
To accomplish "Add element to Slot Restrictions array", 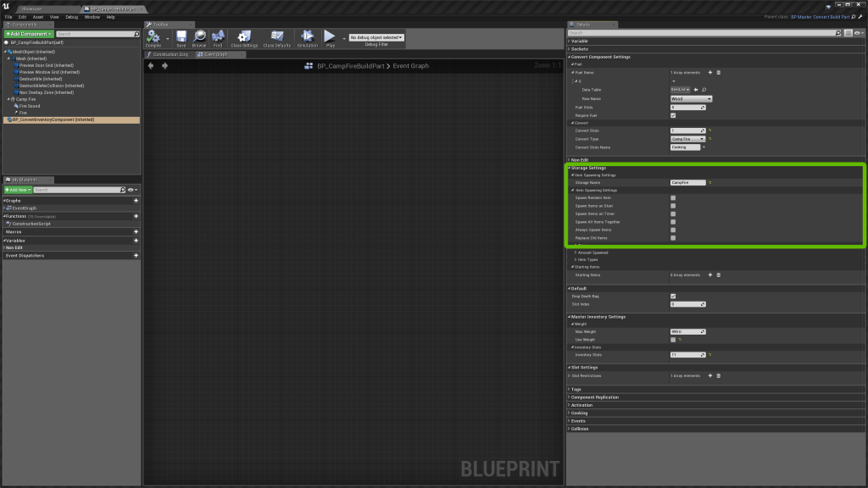I will click(x=710, y=375).
